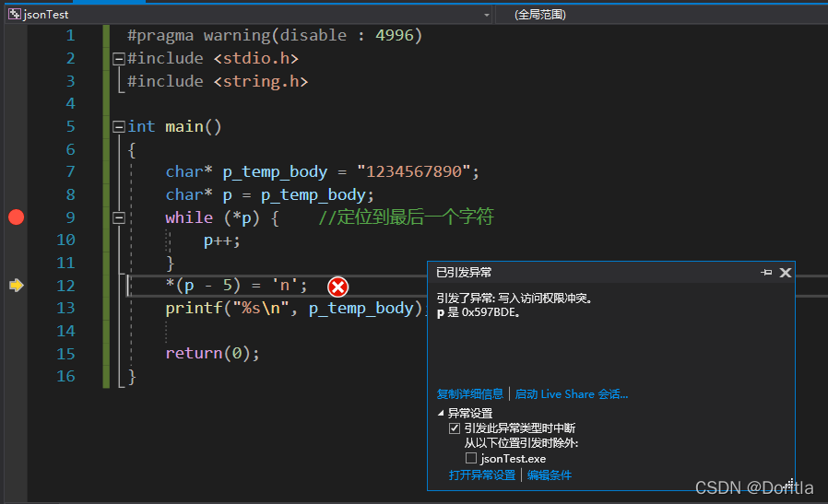828x504 pixels.
Task: Click <stdio.h> include on line 2
Action: (x=256, y=59)
